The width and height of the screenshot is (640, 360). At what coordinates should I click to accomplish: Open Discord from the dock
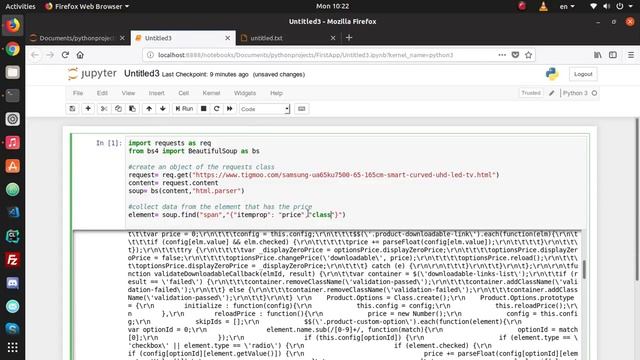13,283
